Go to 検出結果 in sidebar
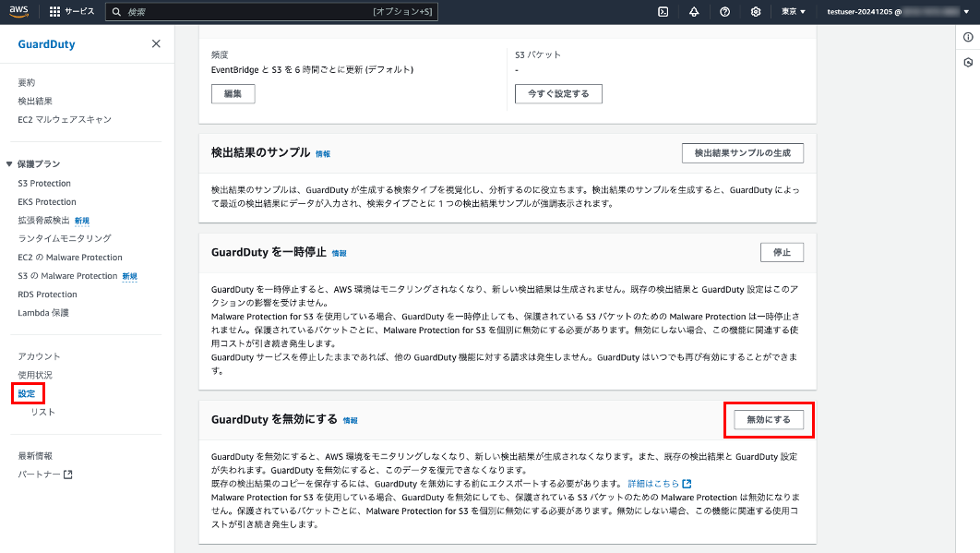 click(35, 101)
